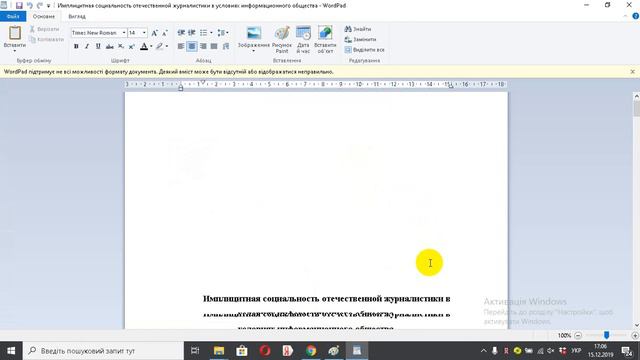Open the bullet list style dropdown
640x360 pixels.
(211, 33)
